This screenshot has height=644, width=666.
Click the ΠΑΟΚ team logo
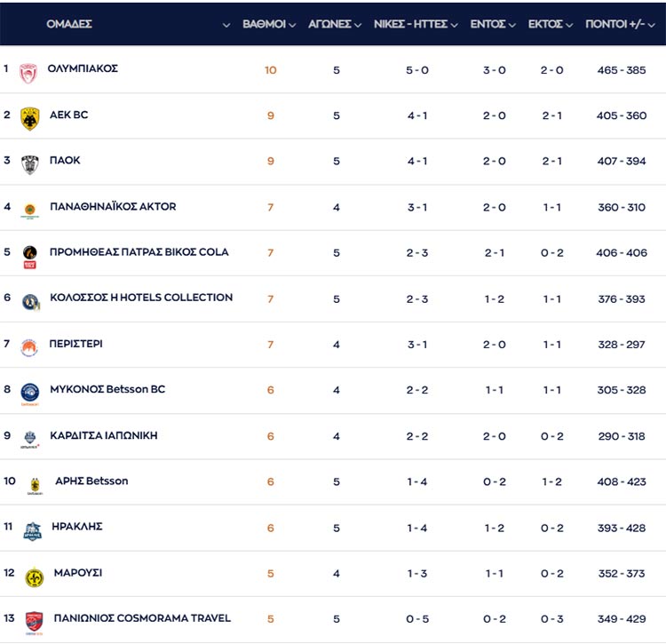(30, 164)
